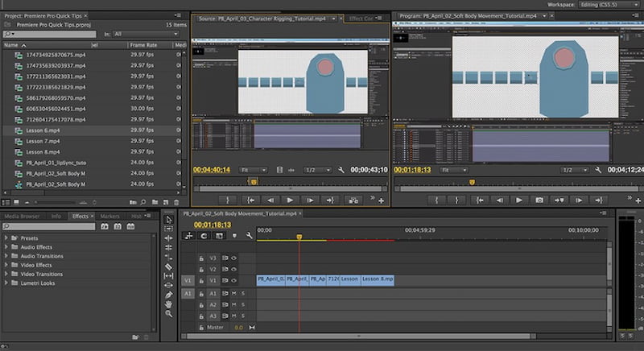Screen dimensions: 644x351
Task: Toggle V1 track output eye
Action: (233, 280)
